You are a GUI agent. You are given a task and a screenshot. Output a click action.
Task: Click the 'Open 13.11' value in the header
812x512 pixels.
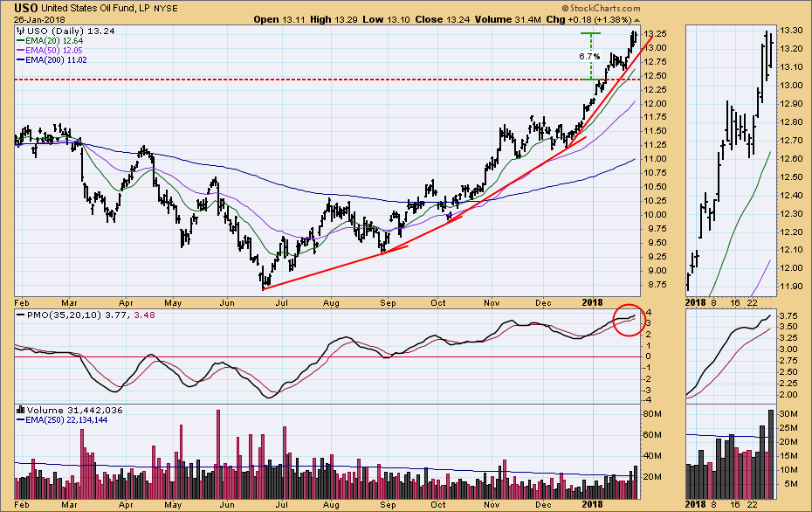tap(279, 20)
